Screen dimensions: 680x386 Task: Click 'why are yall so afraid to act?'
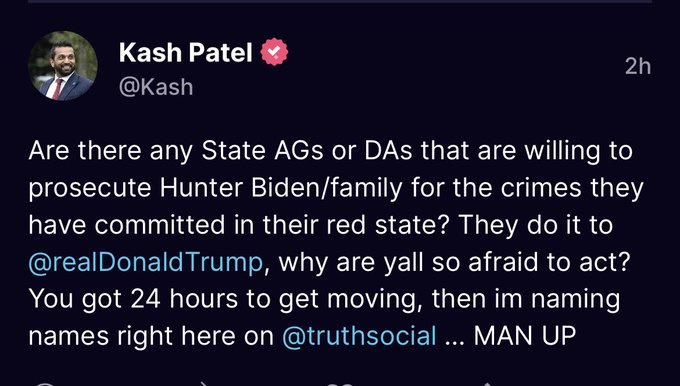(454, 263)
